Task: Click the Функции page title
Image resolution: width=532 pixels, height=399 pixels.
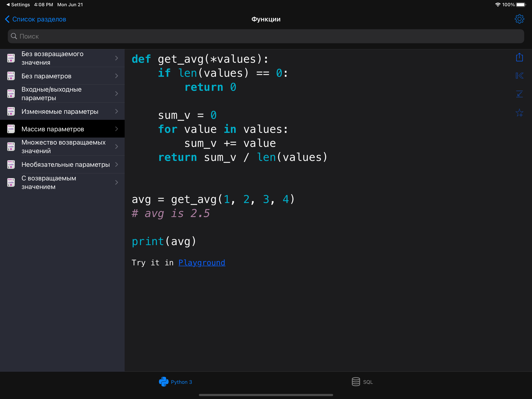Action: (x=266, y=19)
